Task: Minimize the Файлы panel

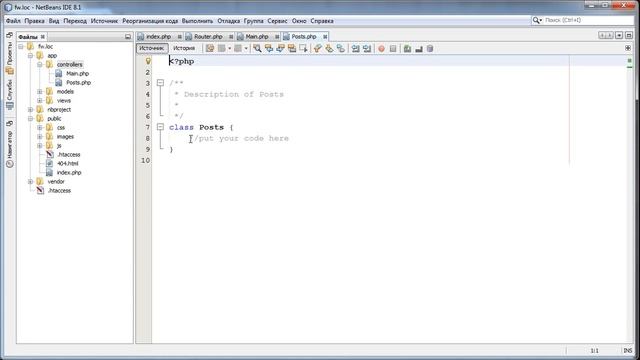Action: (x=128, y=37)
